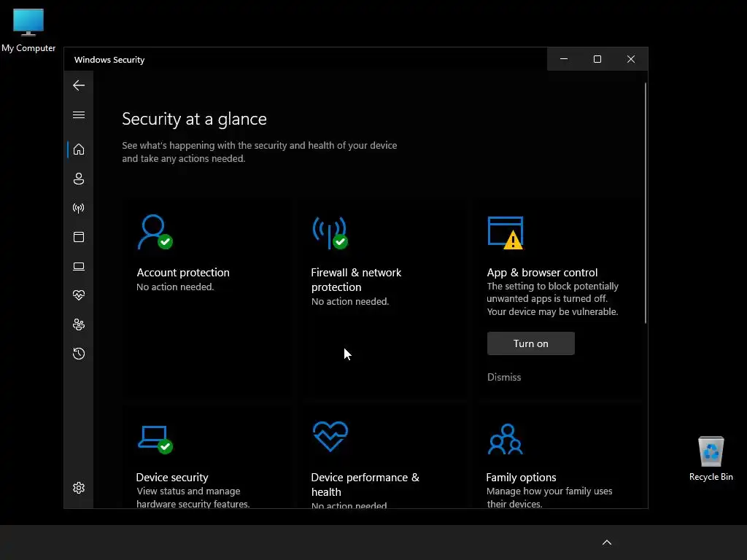Click the Firewall antenna tile icon
Image resolution: width=747 pixels, height=560 pixels.
(x=330, y=233)
